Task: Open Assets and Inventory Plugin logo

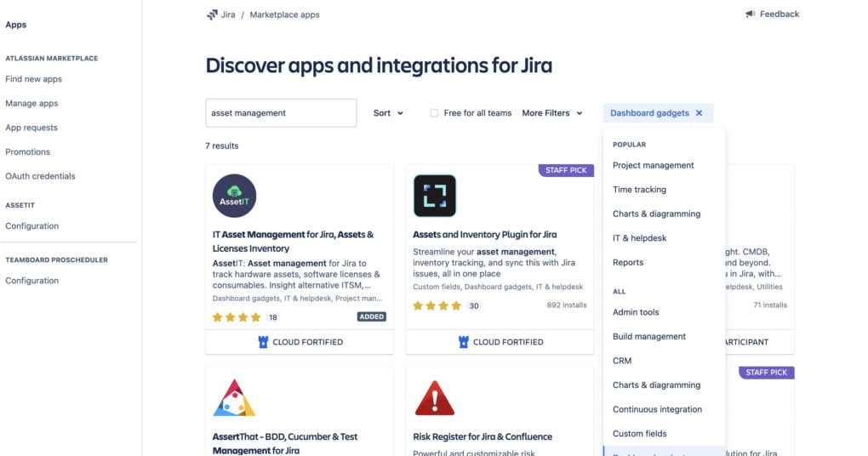Action: [435, 196]
